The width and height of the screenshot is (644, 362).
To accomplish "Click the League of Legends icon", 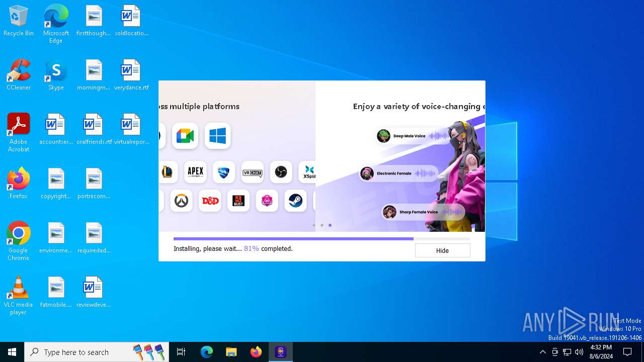I will tap(167, 172).
